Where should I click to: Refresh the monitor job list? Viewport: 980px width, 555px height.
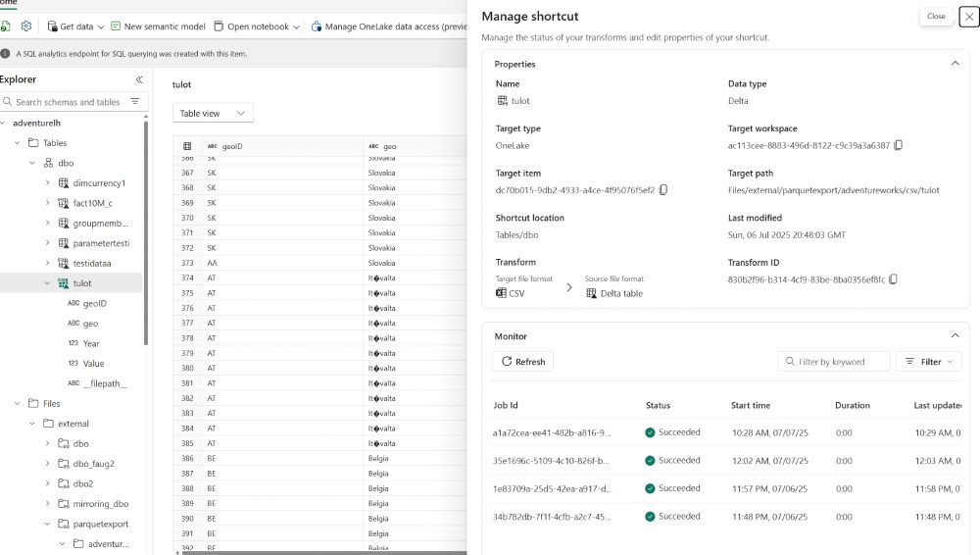523,362
